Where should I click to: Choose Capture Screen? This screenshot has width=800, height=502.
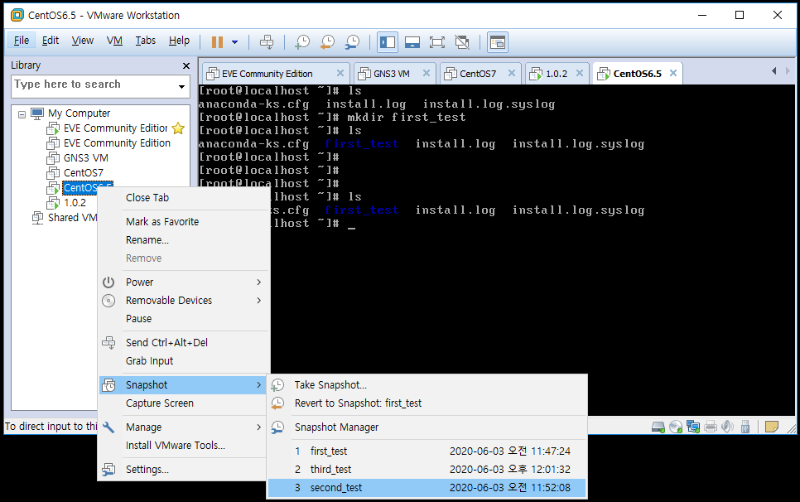pyautogui.click(x=184, y=403)
